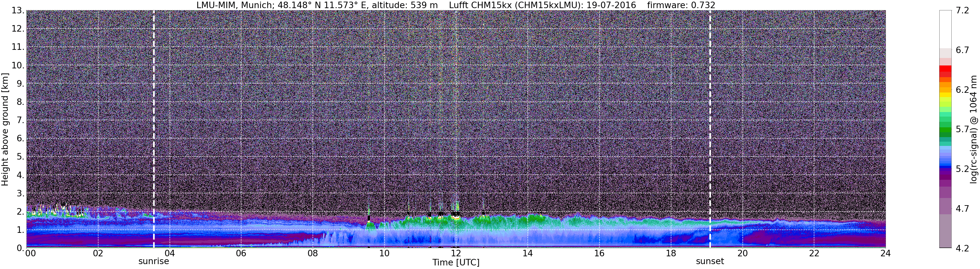Click the '6.2' colorbar tick value

[x=962, y=90]
